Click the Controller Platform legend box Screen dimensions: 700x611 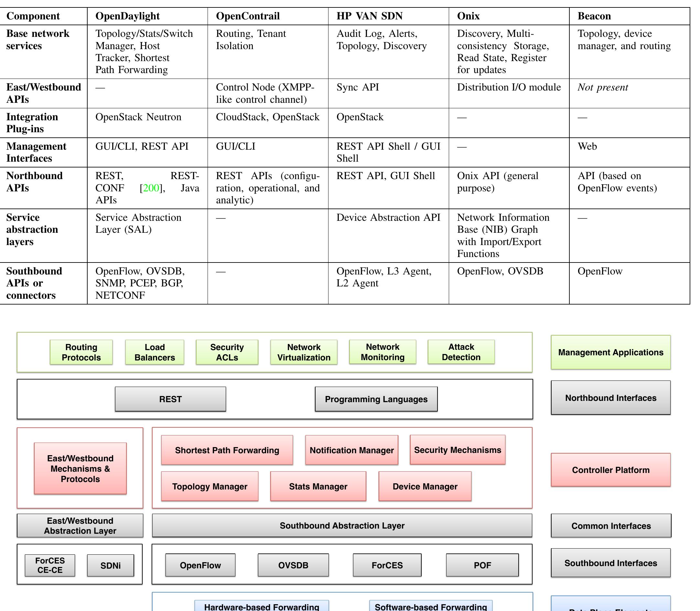[610, 470]
